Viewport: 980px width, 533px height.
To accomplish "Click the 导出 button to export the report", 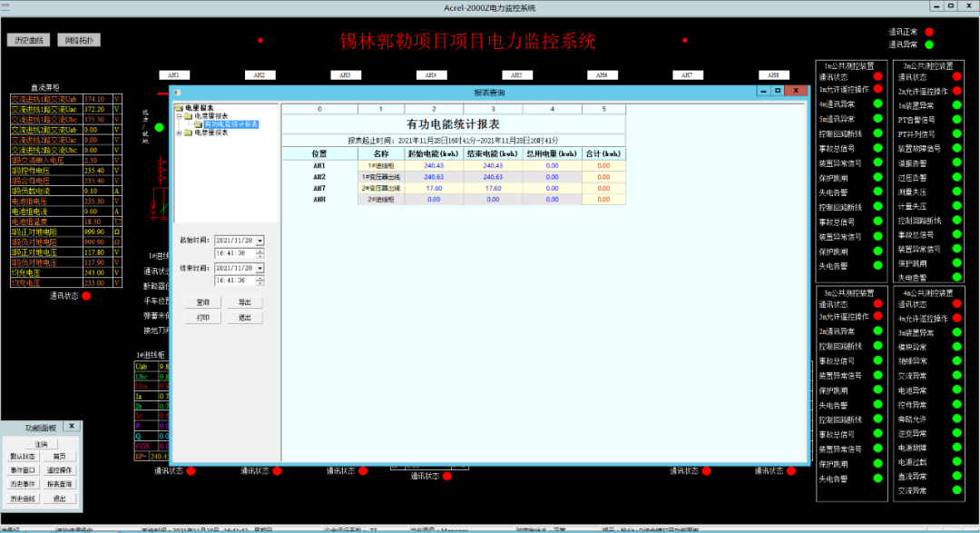I will tap(245, 302).
